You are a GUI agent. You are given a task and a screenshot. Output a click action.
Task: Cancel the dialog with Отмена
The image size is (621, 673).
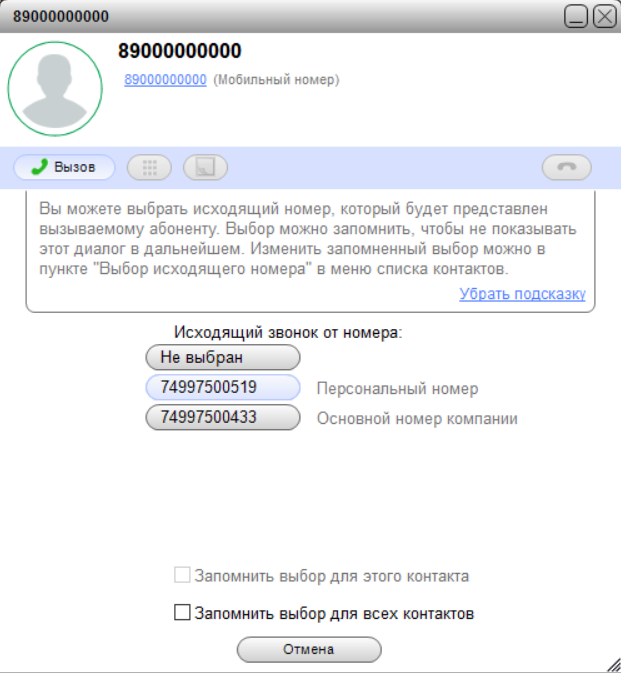309,649
